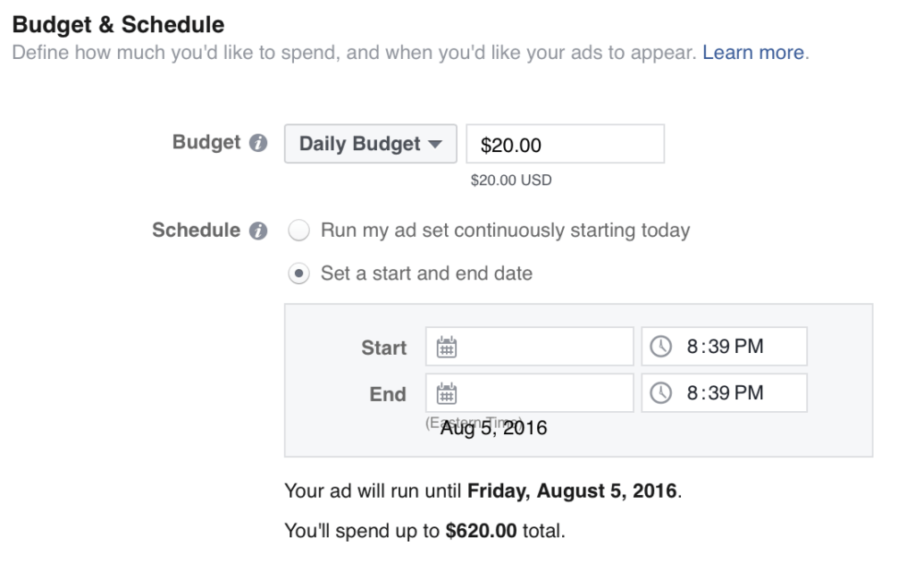This screenshot has width=915, height=588.
Task: Click the Start time 8:39 PM field
Action: [x=724, y=347]
